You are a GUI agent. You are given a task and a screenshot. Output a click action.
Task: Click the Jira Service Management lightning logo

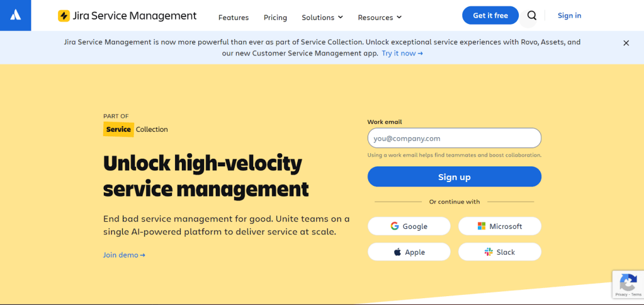click(64, 16)
